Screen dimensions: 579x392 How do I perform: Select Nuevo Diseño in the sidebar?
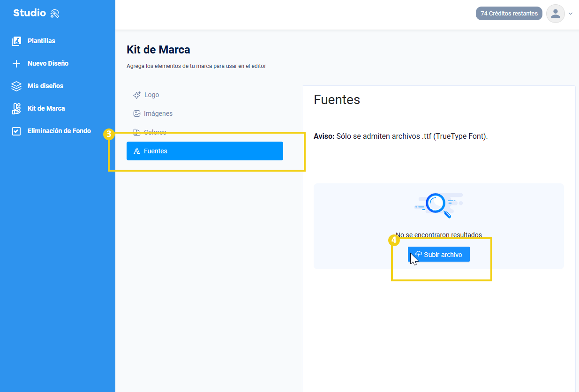click(48, 63)
